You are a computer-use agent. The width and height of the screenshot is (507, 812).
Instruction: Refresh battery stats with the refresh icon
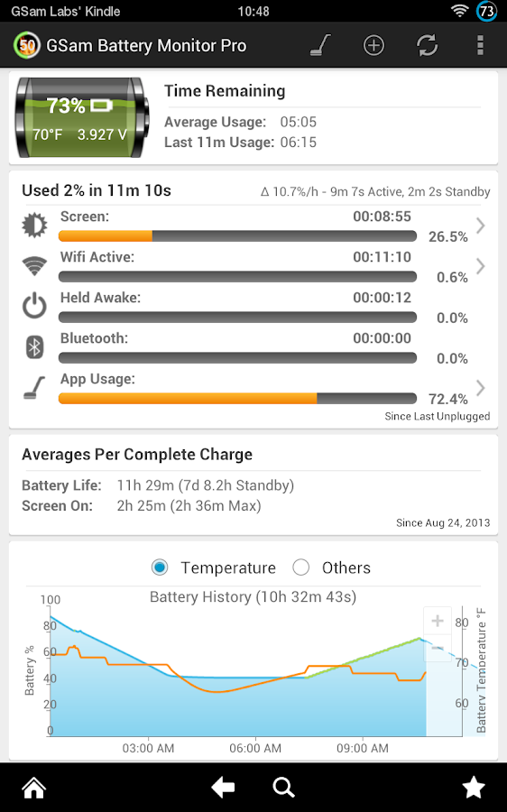click(x=428, y=45)
